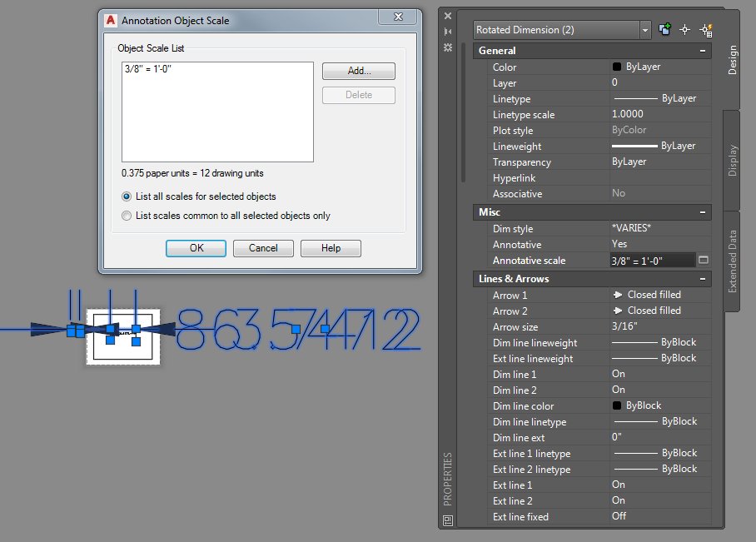
Task: Click the Linetype scale 1.0000 value
Action: coord(660,114)
